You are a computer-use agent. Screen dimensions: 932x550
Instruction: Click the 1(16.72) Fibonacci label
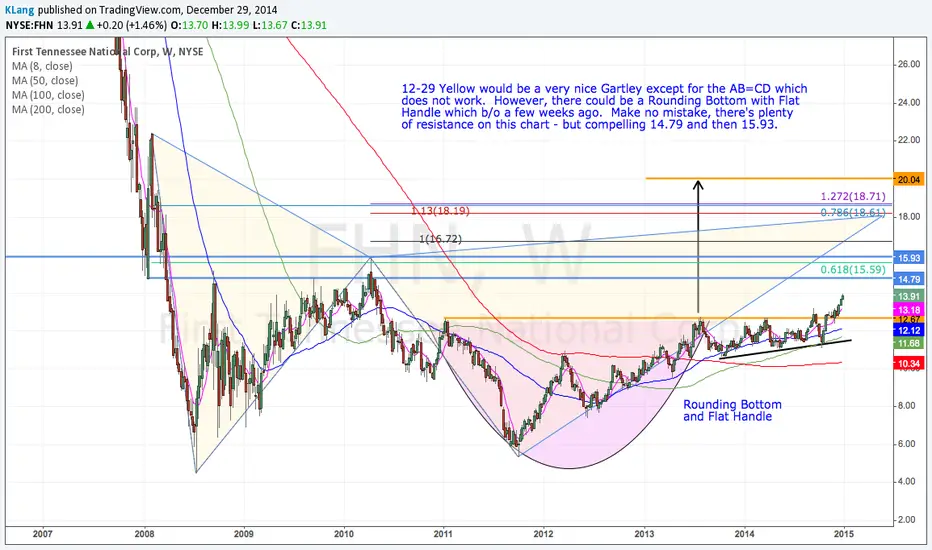click(440, 239)
